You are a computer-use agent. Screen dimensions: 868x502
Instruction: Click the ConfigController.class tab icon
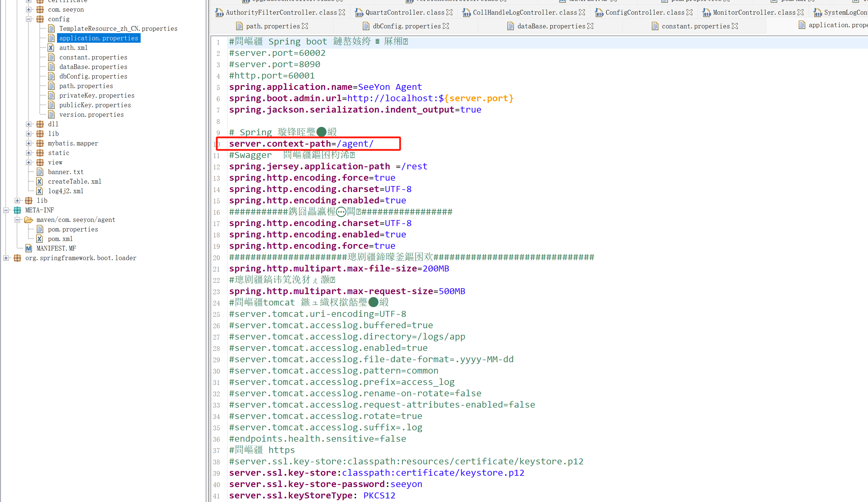599,13
